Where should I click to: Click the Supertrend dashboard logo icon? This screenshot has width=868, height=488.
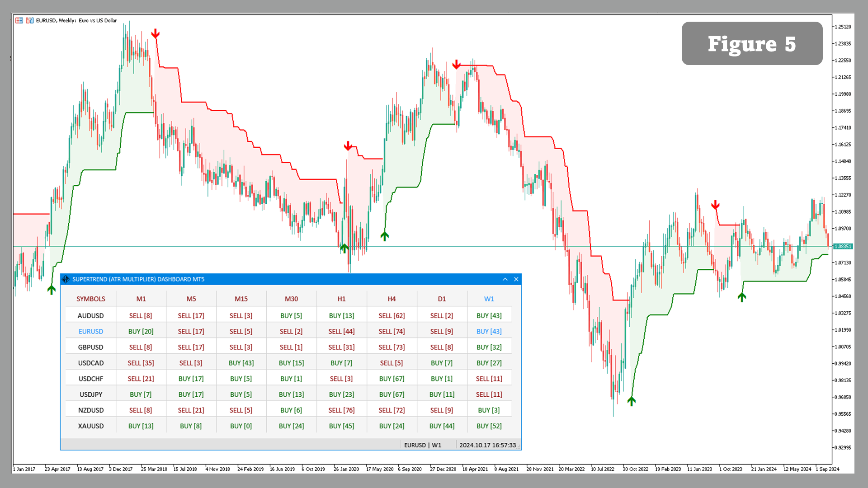(66, 279)
